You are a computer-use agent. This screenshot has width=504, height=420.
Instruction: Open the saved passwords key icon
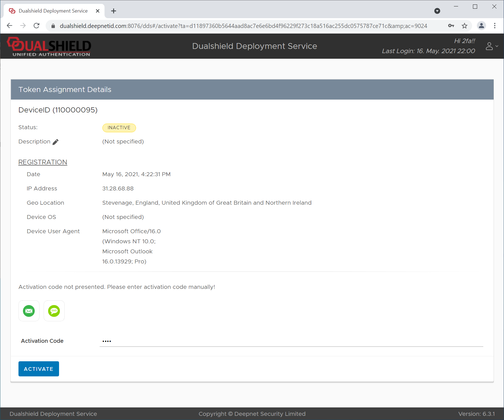(x=451, y=26)
